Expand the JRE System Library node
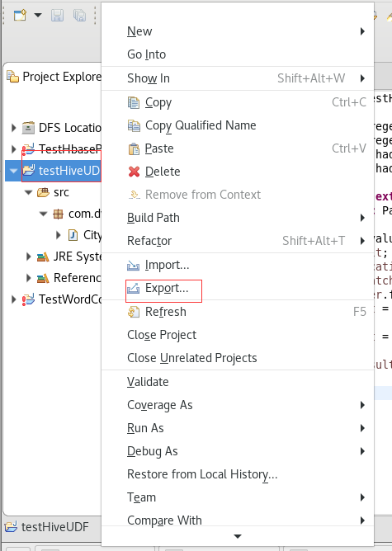 click(x=29, y=257)
